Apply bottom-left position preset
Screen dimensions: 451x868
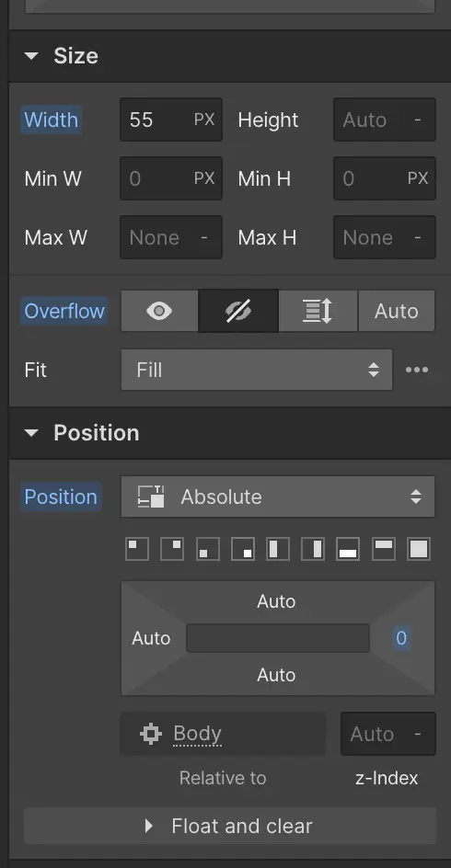coord(208,549)
